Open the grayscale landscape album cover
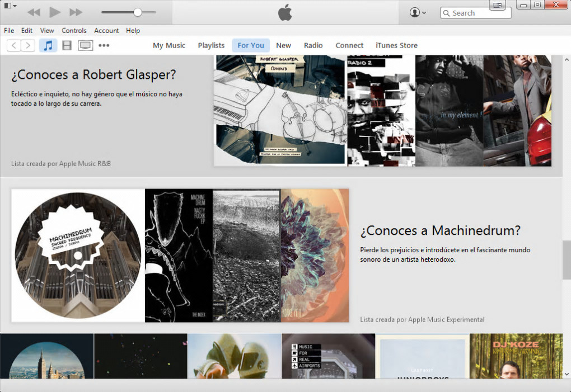The height and width of the screenshot is (392, 571). click(x=247, y=255)
